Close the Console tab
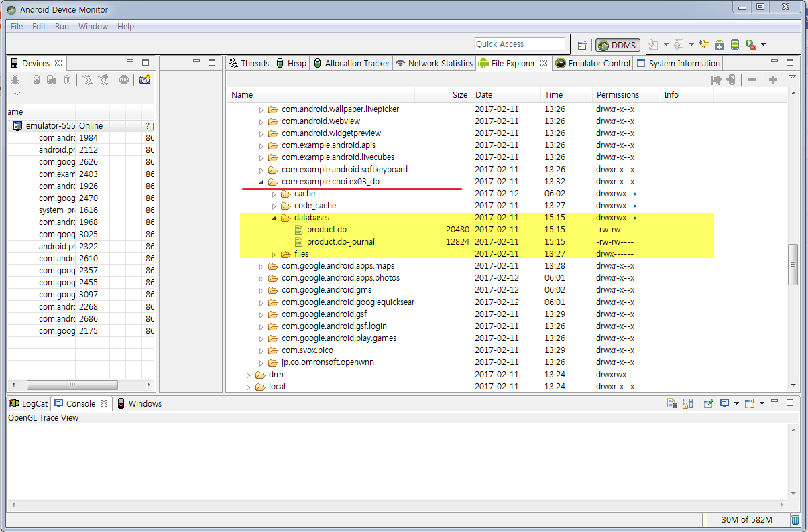Viewport: 808px width, 532px height. pyautogui.click(x=103, y=403)
